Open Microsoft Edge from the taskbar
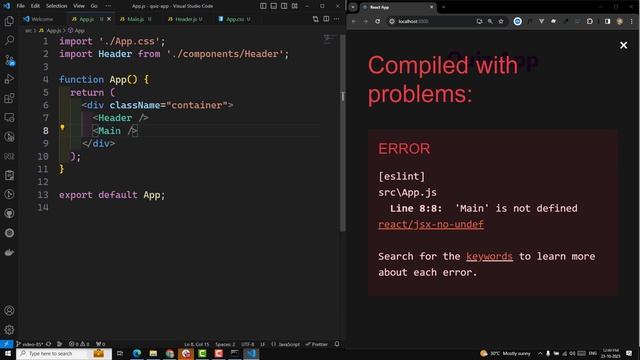The width and height of the screenshot is (640, 360). [x=137, y=353]
